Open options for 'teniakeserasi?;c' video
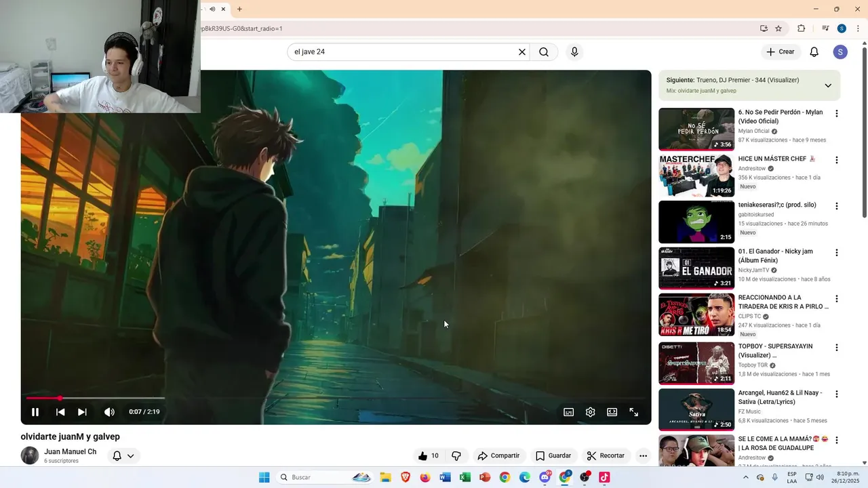 837,206
